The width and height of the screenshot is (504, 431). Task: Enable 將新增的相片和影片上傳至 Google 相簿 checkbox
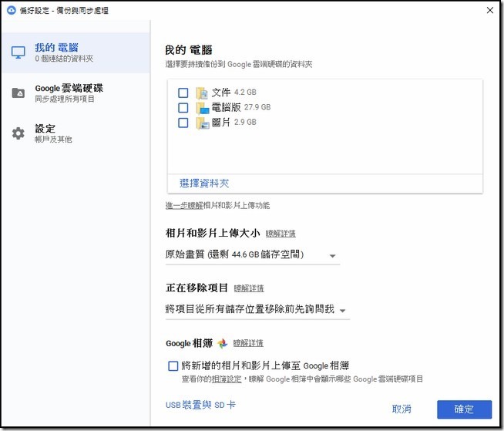173,366
